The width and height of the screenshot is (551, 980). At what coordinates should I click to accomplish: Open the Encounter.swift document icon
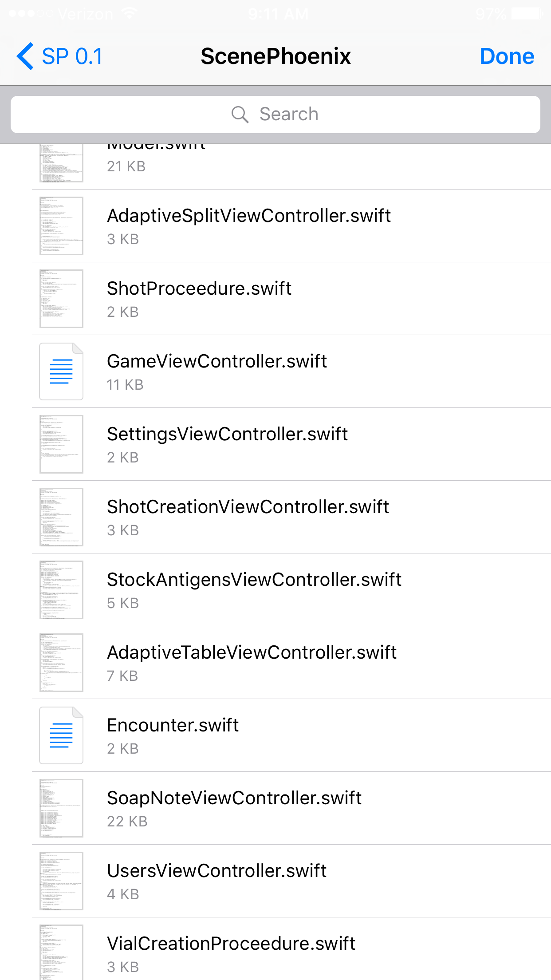coord(61,735)
